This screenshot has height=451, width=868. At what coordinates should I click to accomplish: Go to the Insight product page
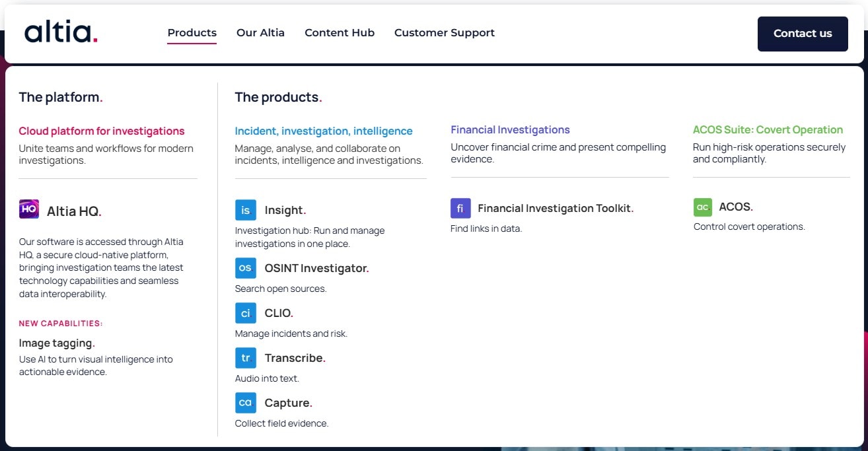point(285,210)
